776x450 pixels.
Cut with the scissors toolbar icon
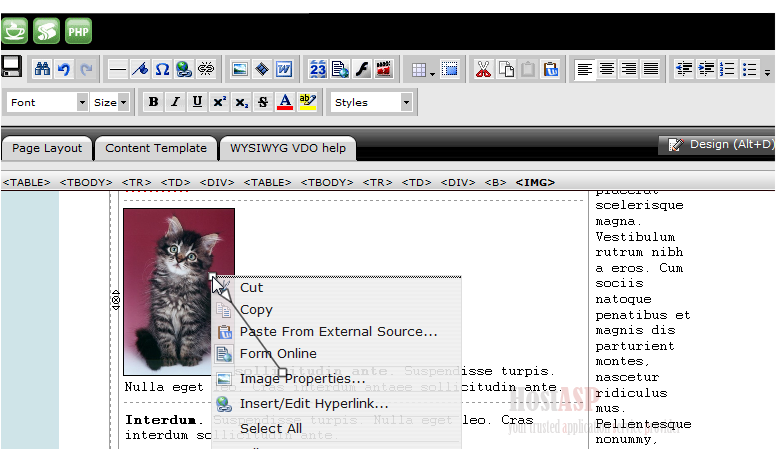coord(483,69)
